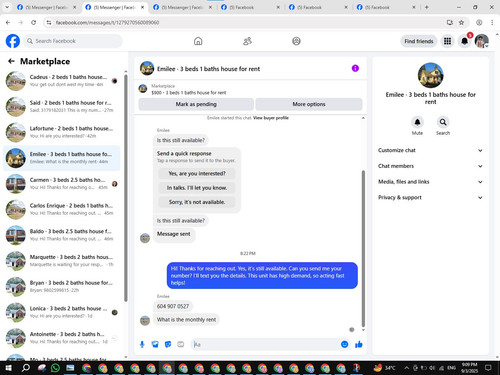Click the browser reload icon
This screenshot has height=375, width=500.
[33, 22]
